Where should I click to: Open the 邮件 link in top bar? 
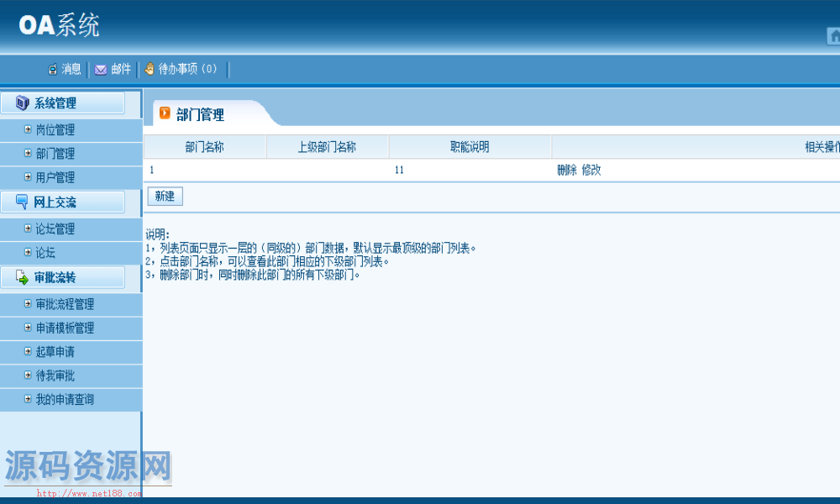tap(121, 69)
